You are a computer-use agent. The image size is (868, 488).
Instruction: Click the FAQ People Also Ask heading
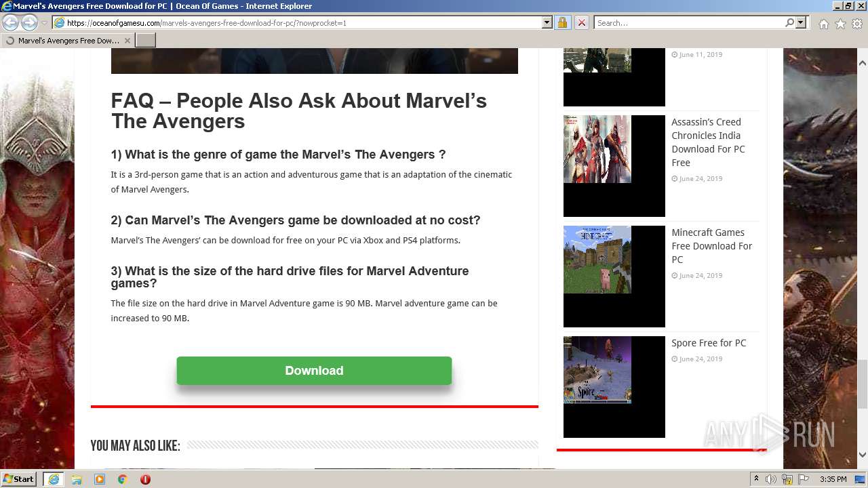(299, 111)
